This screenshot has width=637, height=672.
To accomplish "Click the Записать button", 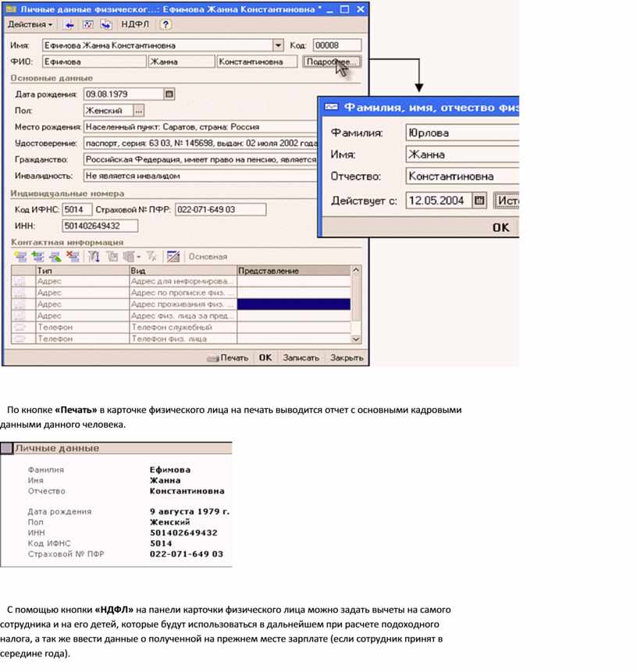I will (301, 358).
